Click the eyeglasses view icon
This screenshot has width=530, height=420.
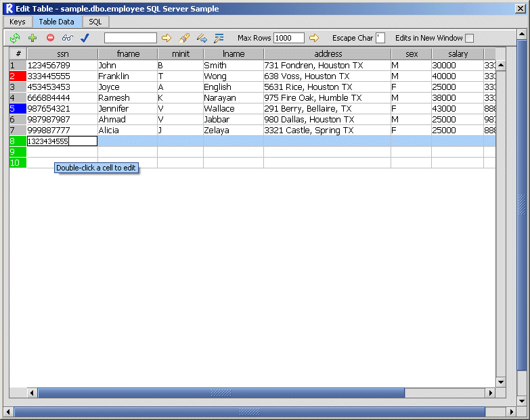(68, 38)
